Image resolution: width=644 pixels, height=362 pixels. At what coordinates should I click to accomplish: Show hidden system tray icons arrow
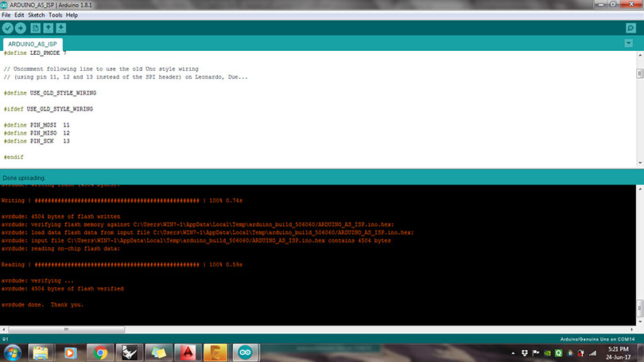[x=513, y=353]
